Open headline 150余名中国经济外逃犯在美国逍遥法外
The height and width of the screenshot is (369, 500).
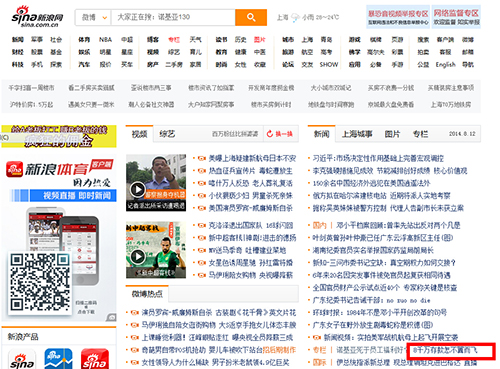[x=371, y=183]
